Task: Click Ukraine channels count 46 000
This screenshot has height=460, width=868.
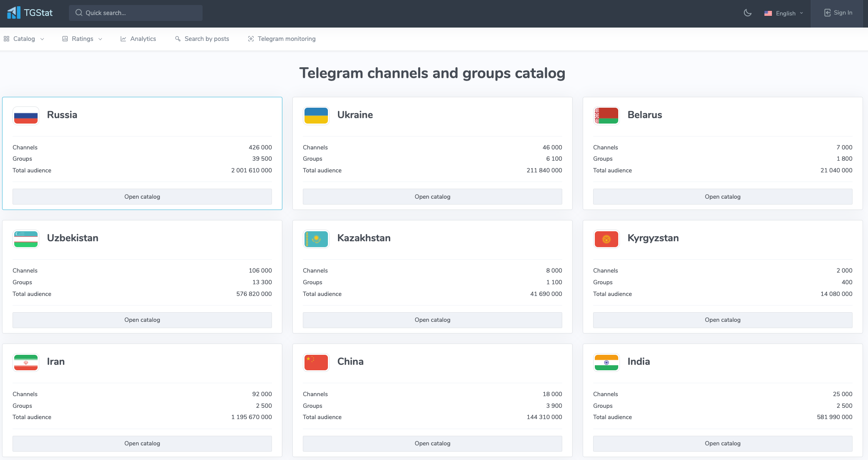Action: [552, 147]
